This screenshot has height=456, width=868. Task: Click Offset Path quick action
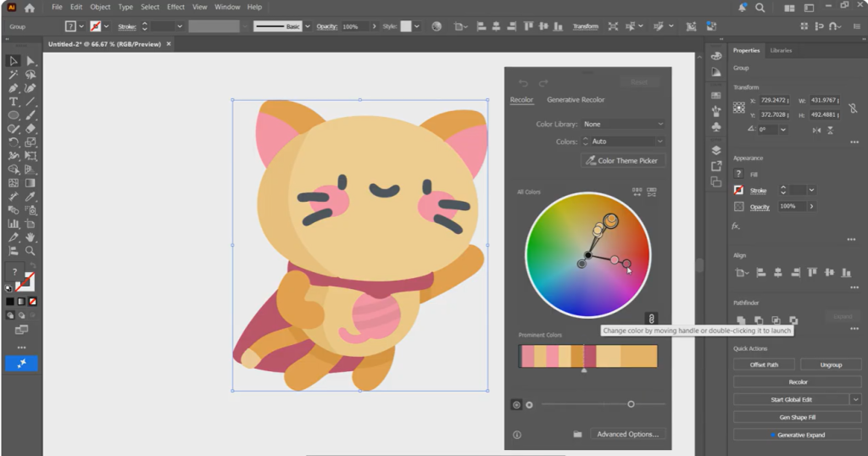764,364
